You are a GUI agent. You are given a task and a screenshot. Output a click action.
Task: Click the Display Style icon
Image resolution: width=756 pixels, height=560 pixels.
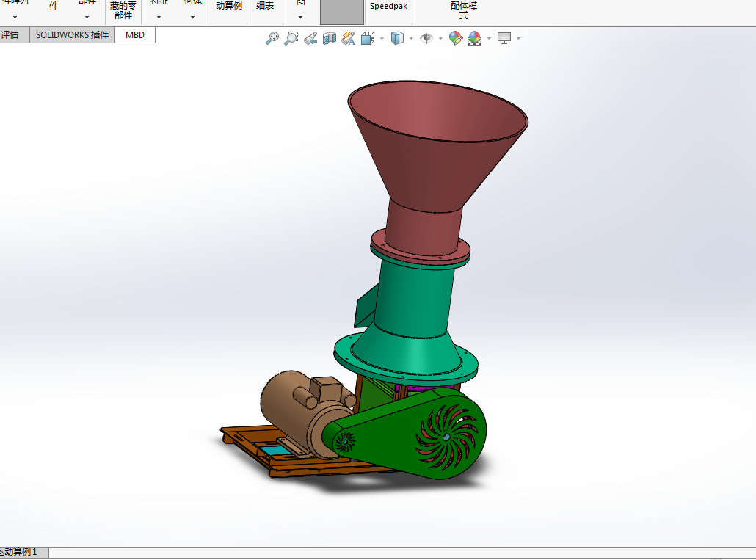click(x=397, y=38)
